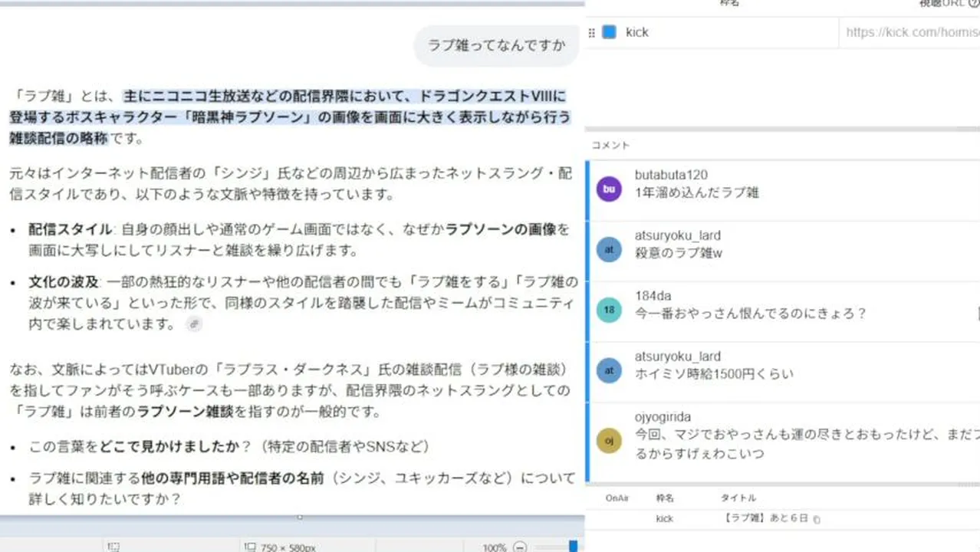
Task: Select ojyogirida's comment starting 今回、マジで
Action: (x=807, y=444)
